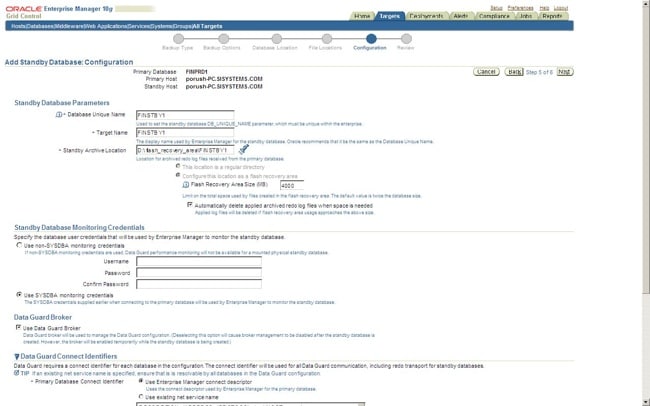Click the Backup Type wizard step circle
This screenshot has width=650, height=406.
point(178,39)
